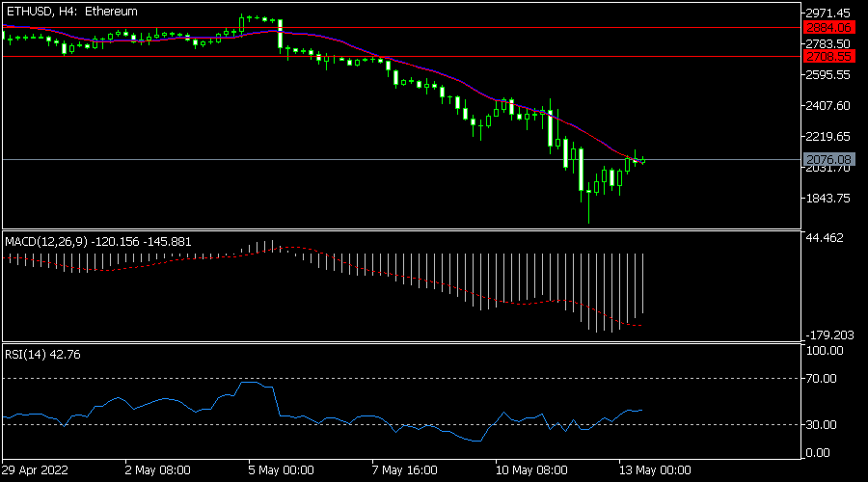The image size is (868, 482).
Task: Select the 2884.06 red price level label
Action: (x=828, y=28)
